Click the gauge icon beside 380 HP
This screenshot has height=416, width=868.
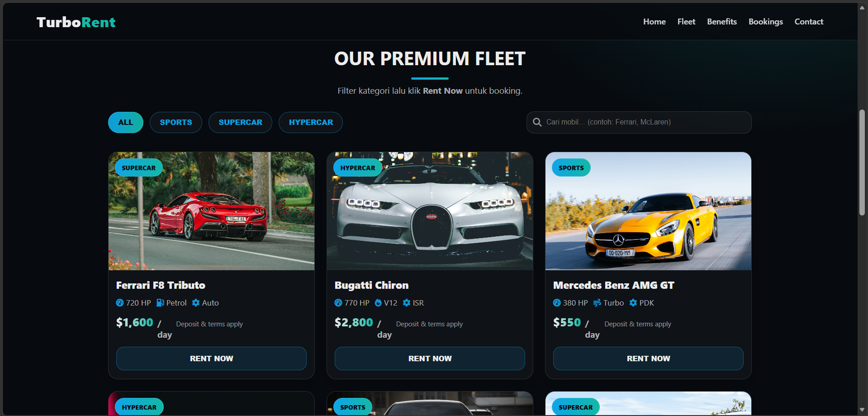point(557,303)
